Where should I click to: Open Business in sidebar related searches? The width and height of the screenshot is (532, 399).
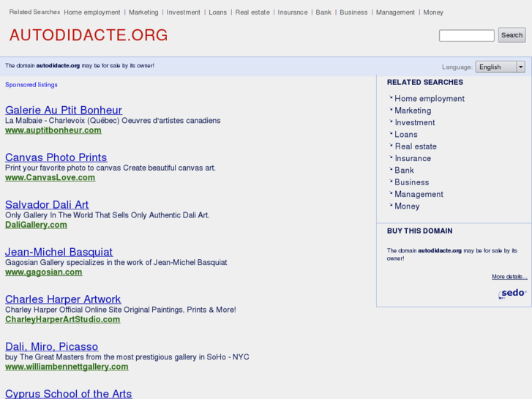click(411, 182)
